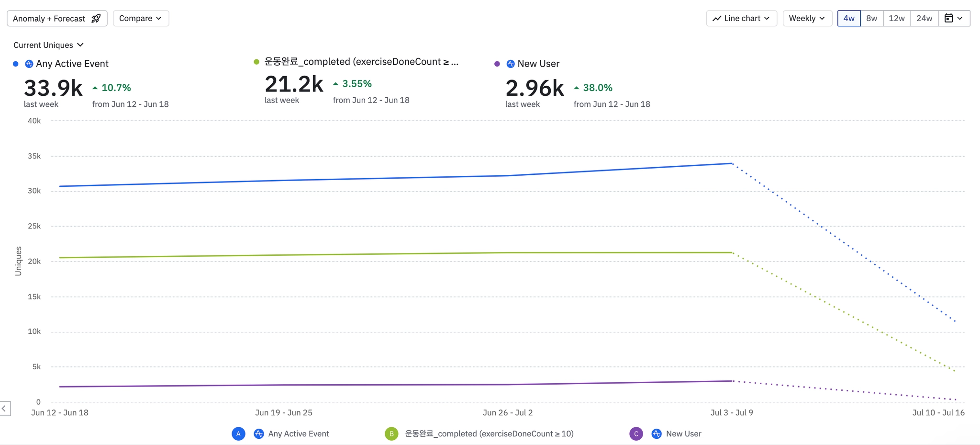Toggle New User series in bottom legend
Image resolution: width=980 pixels, height=445 pixels.
tap(684, 434)
